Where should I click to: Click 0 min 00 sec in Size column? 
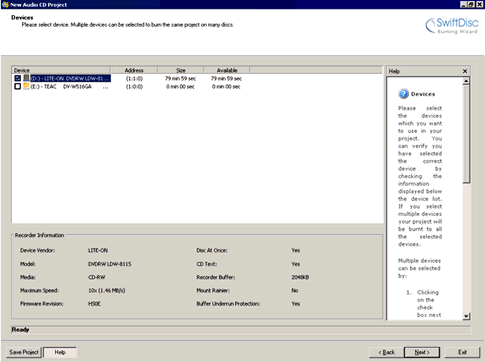coord(180,86)
